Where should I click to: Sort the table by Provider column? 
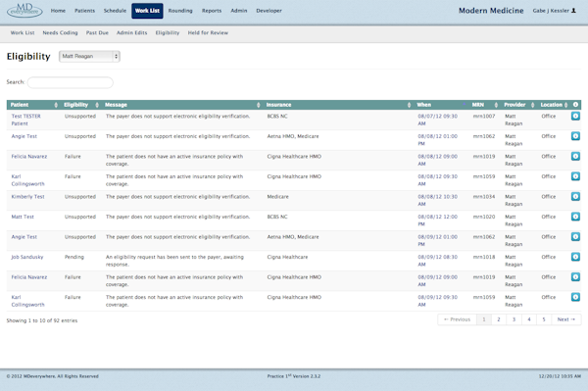[x=518, y=105]
